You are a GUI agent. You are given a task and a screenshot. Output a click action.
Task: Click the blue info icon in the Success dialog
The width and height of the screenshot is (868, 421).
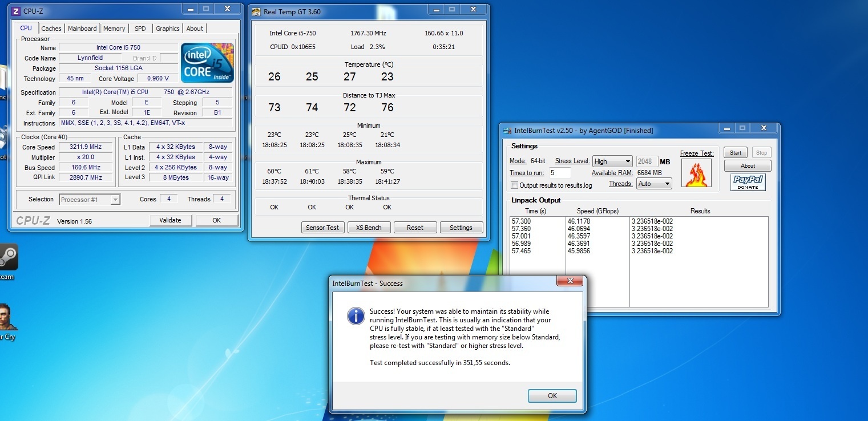(356, 316)
